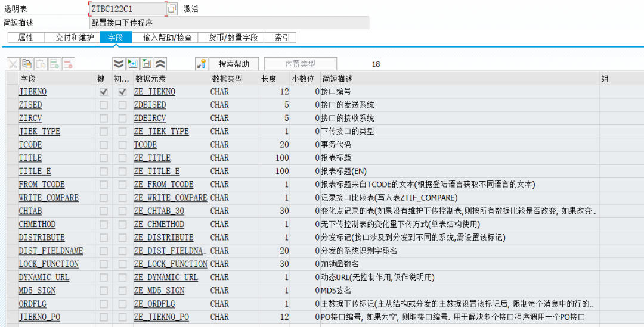The height and width of the screenshot is (327, 644).
Task: Open data element ZE_CHTAB_30
Action: tap(159, 211)
